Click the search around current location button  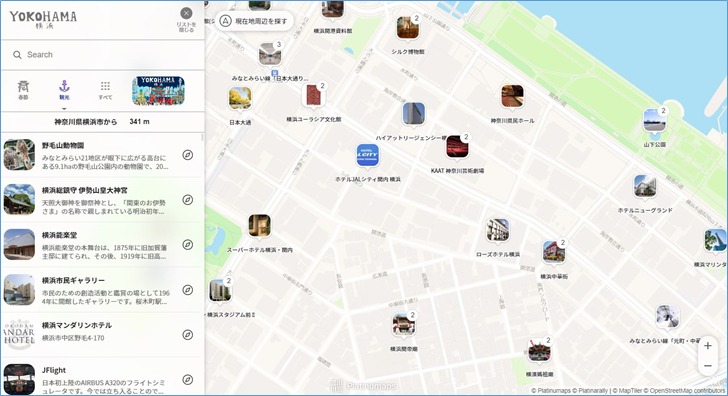click(x=254, y=21)
